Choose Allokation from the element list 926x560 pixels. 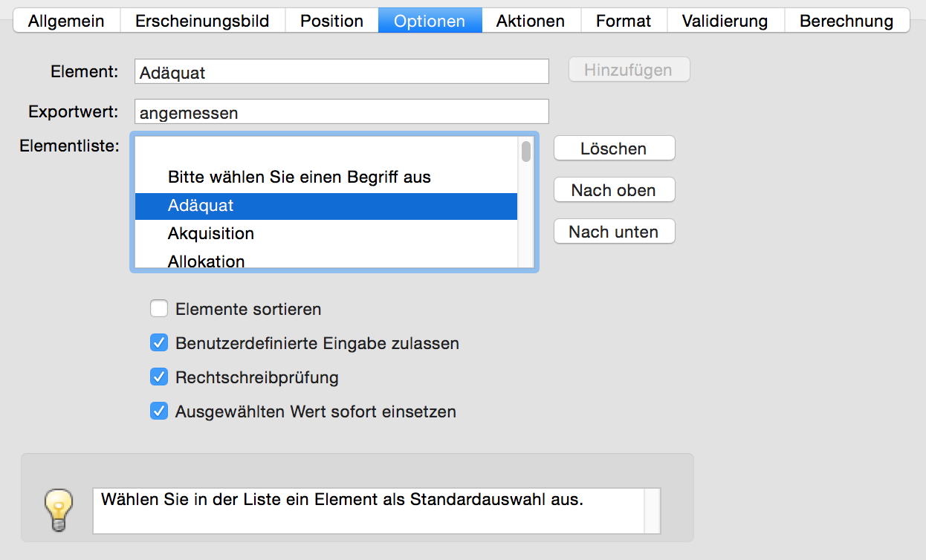tap(326, 260)
